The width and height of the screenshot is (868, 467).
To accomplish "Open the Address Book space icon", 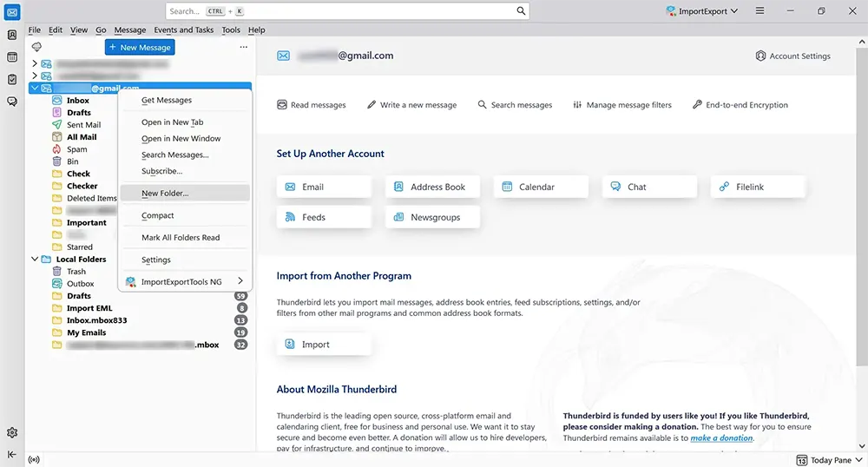I will point(12,35).
